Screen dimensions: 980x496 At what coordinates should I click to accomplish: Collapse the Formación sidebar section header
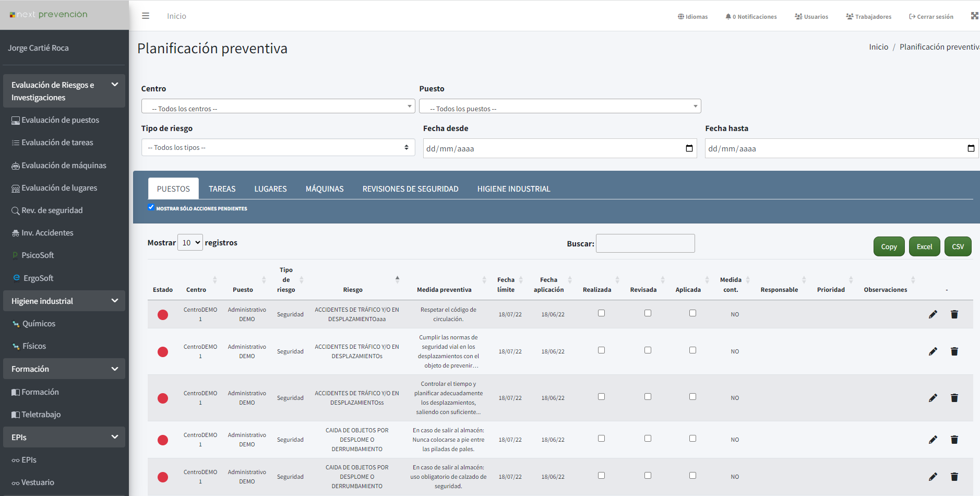point(64,369)
